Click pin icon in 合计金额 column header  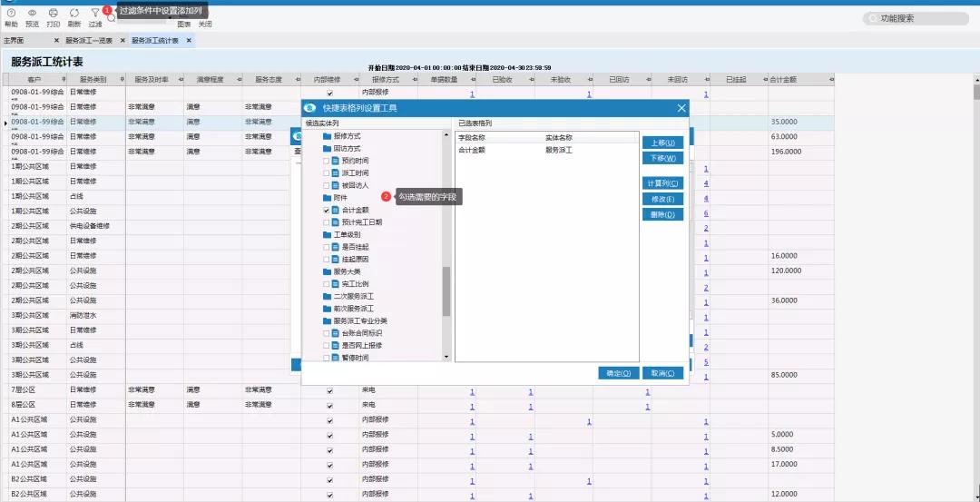tap(831, 80)
